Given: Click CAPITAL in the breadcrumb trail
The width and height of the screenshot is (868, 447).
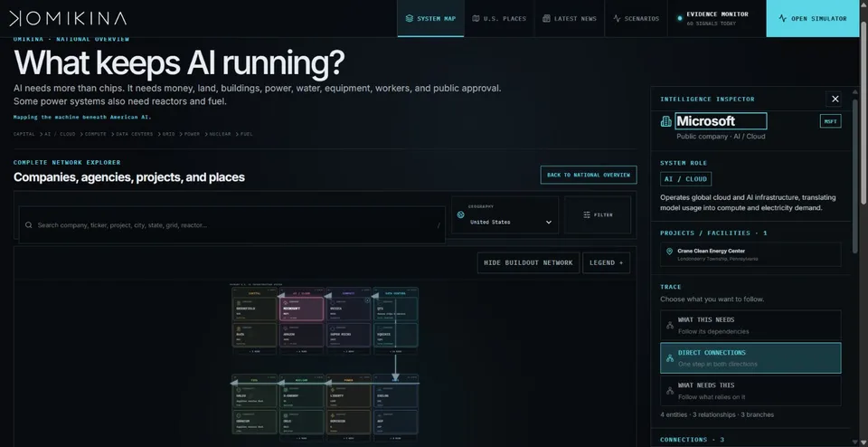Looking at the screenshot, I should (24, 134).
